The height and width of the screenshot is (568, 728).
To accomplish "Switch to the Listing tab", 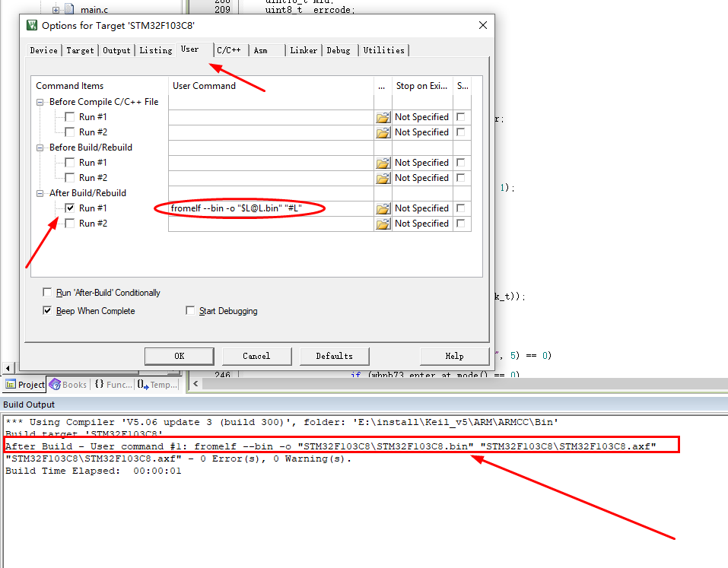I will click(155, 50).
